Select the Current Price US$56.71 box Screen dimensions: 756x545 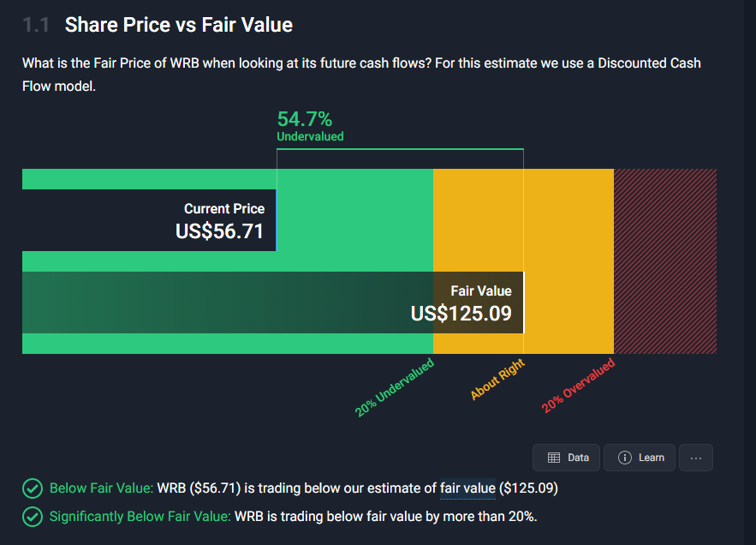click(149, 220)
